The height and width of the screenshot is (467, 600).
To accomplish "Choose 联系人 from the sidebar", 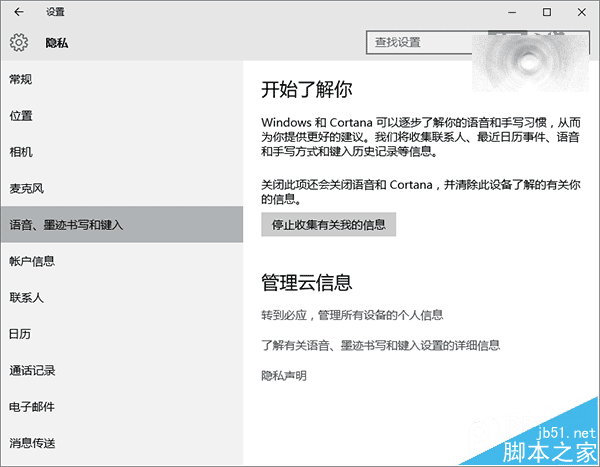I will coord(27,298).
